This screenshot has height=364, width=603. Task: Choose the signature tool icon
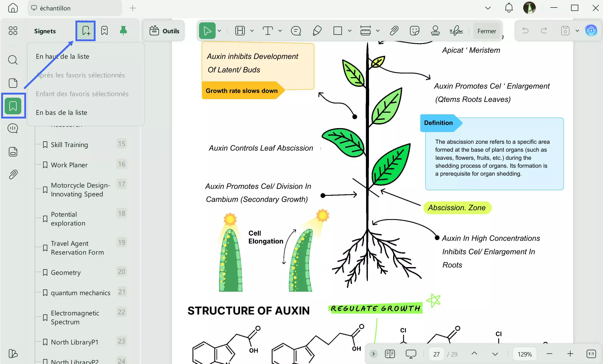(x=456, y=31)
